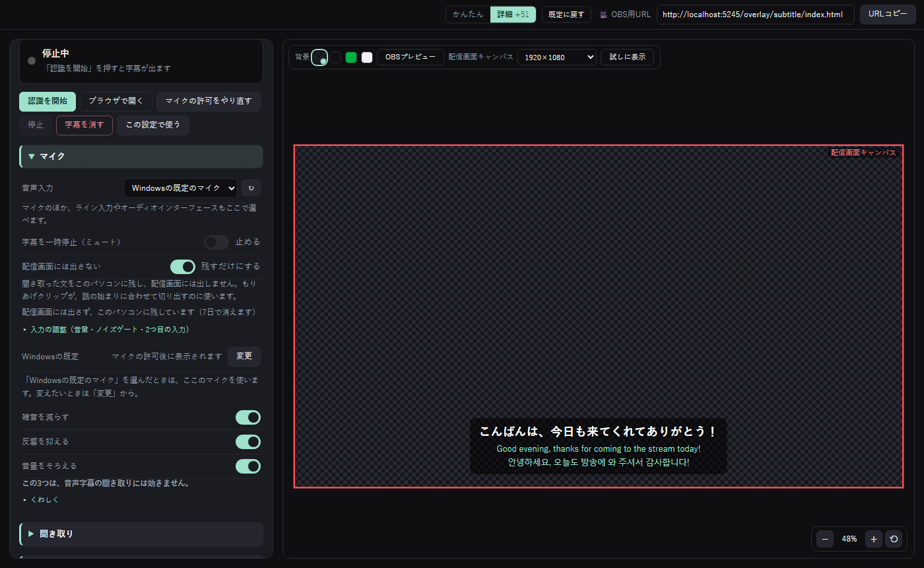
Task: Select the white background swatch
Action: coord(367,57)
